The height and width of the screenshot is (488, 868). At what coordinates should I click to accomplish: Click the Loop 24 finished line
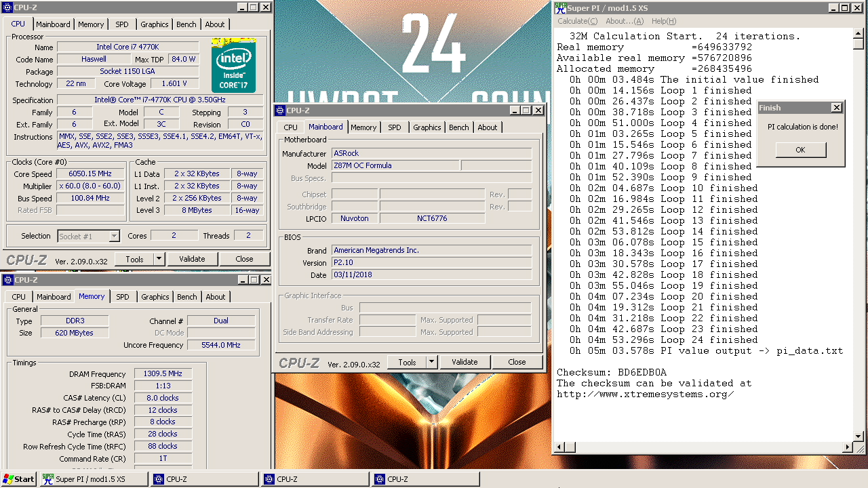pyautogui.click(x=664, y=340)
